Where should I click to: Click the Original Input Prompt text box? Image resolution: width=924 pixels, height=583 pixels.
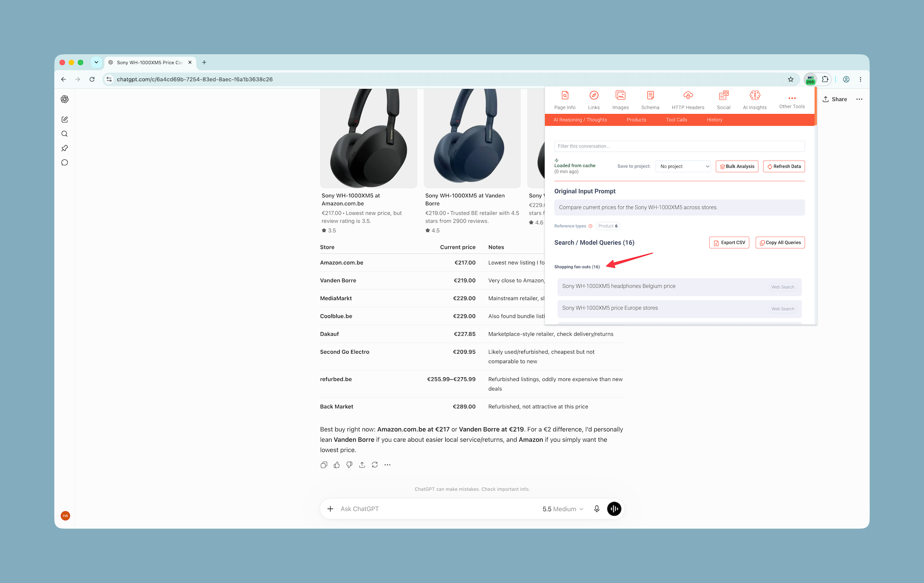pyautogui.click(x=679, y=208)
